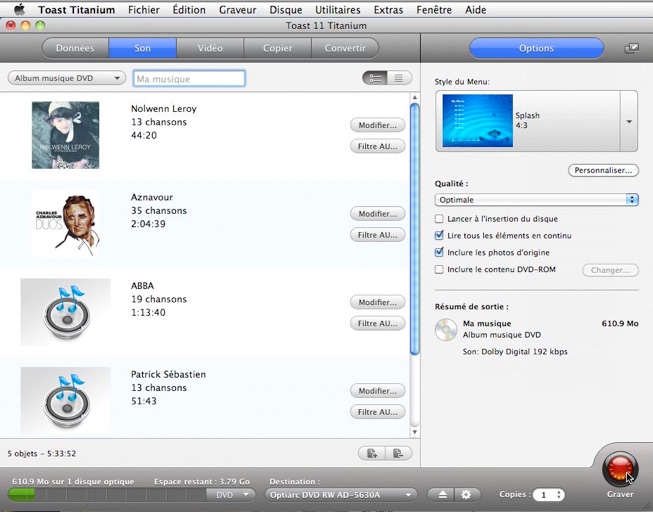This screenshot has height=512, width=653.
Task: Open the DVD disc type dropdown
Action: pos(231,495)
